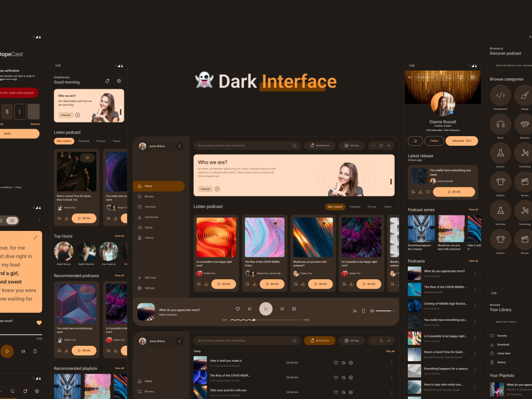The image size is (532, 399).
Task: Toggle heart on 'Would you cut you lawn' artwork
Action: 323,223
